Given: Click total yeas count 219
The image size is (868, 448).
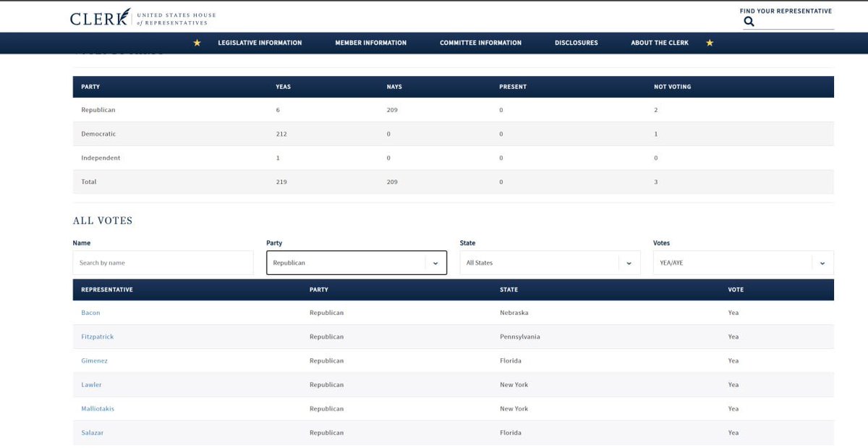Looking at the screenshot, I should (x=281, y=182).
